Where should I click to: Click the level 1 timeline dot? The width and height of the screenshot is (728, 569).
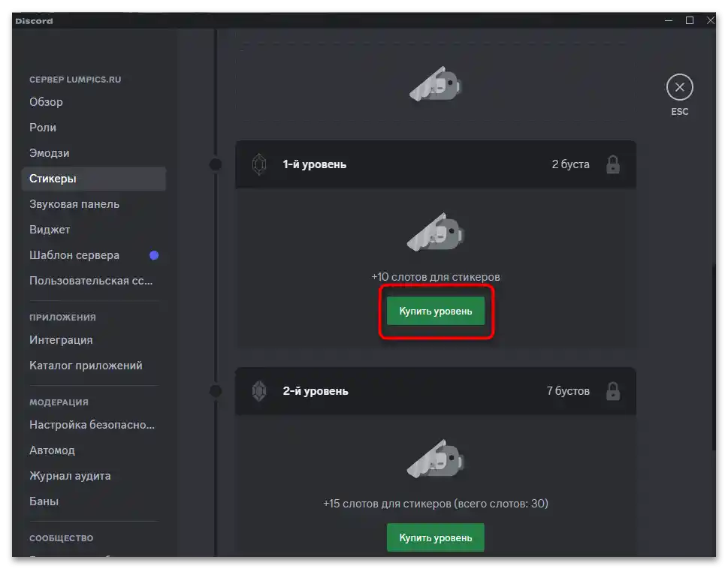pyautogui.click(x=216, y=164)
